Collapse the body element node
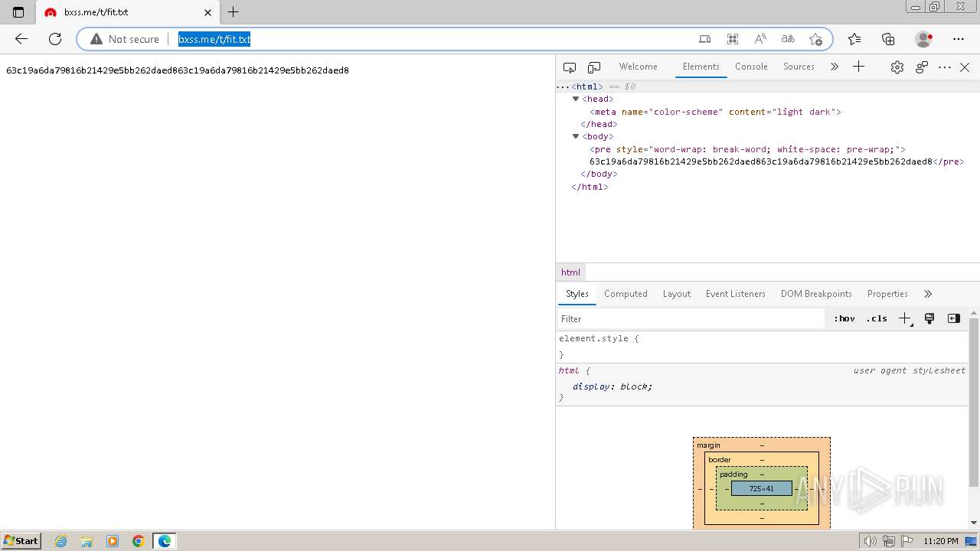The width and height of the screenshot is (980, 551). pyautogui.click(x=576, y=136)
